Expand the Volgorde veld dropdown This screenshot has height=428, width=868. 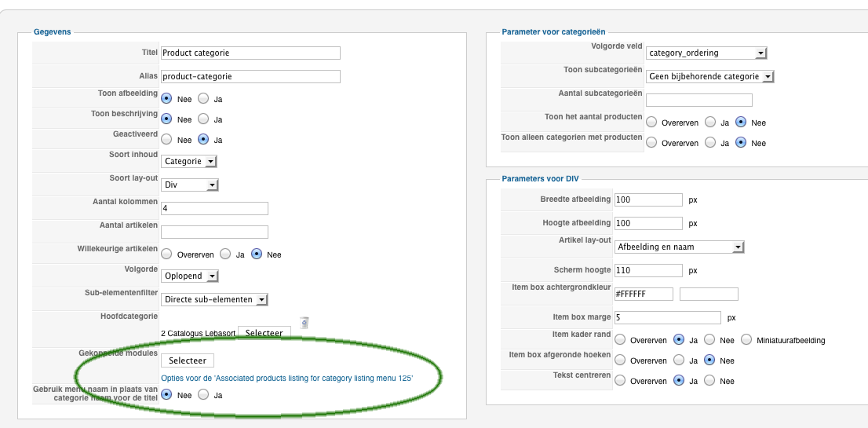[x=706, y=53]
